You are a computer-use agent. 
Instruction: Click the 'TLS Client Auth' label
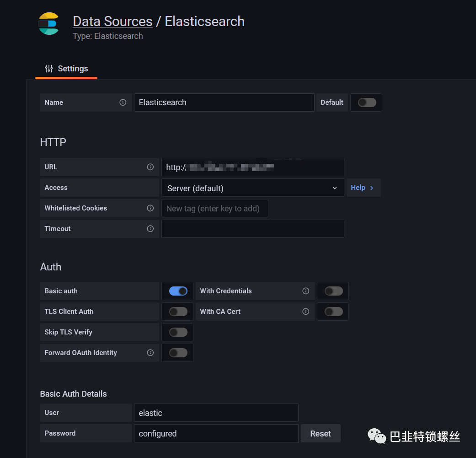pyautogui.click(x=69, y=312)
